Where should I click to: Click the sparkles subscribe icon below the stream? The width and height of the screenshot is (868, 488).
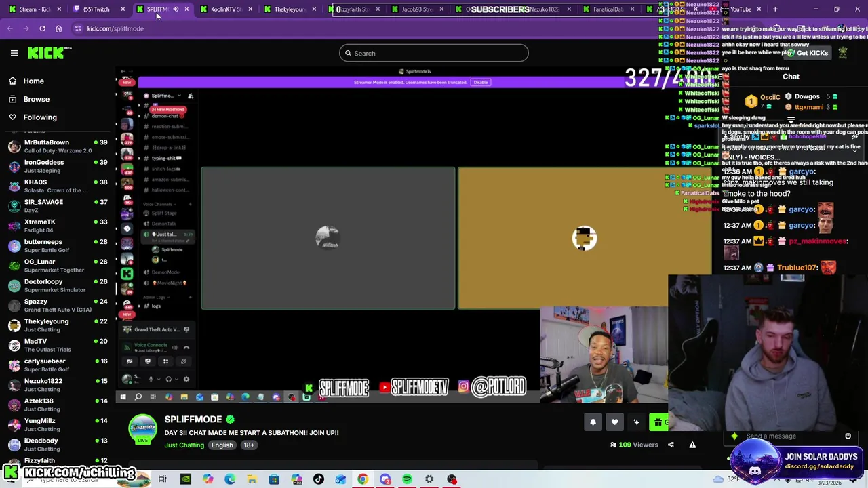click(x=636, y=422)
